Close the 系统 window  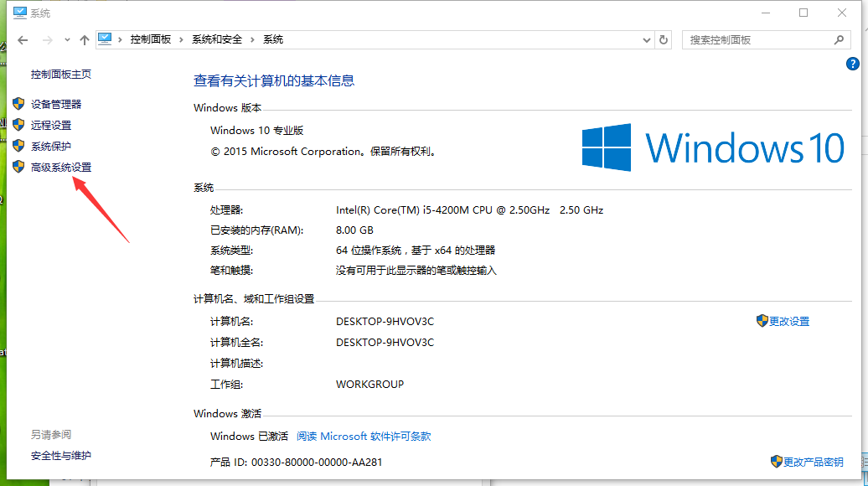point(841,13)
